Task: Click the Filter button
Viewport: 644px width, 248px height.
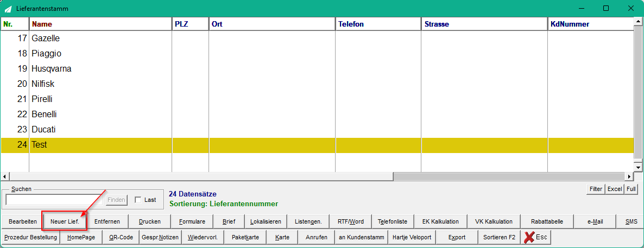Action: 596,189
